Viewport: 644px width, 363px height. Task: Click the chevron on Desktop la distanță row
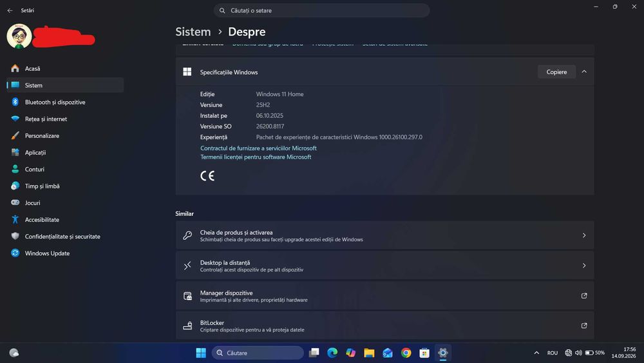(584, 266)
